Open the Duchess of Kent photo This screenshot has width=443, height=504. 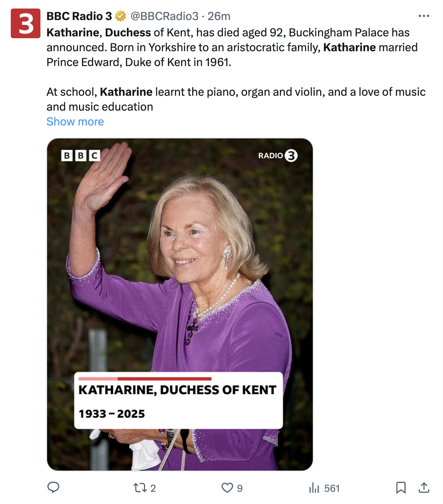pyautogui.click(x=180, y=260)
